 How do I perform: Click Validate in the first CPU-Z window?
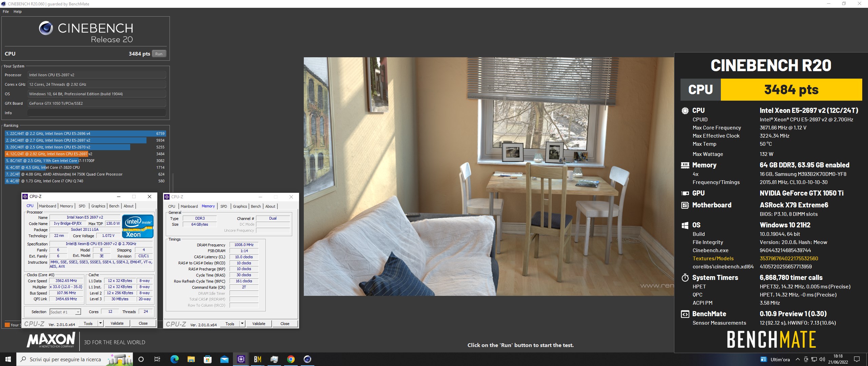(117, 323)
